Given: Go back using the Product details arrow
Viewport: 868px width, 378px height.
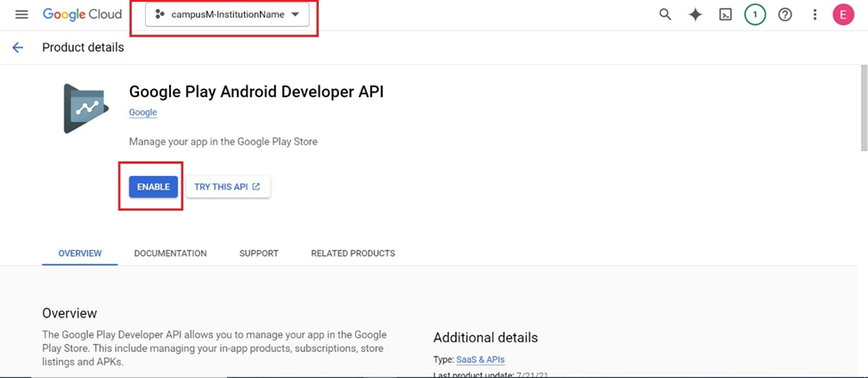Looking at the screenshot, I should tap(18, 48).
